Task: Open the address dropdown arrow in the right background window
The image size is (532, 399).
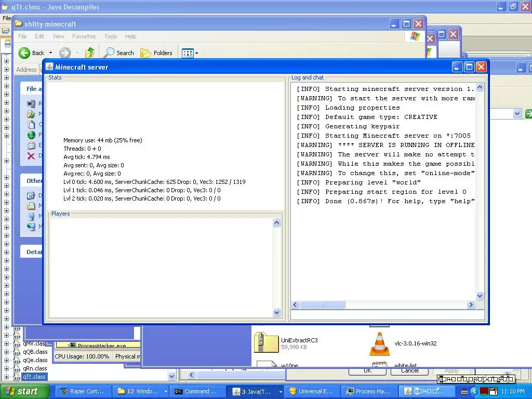Action: 517,114
